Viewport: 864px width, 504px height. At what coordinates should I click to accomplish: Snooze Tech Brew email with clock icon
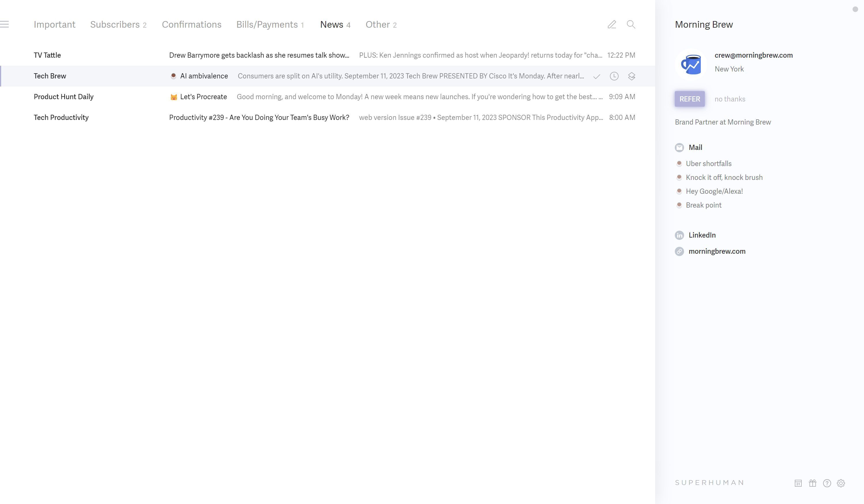(x=614, y=76)
